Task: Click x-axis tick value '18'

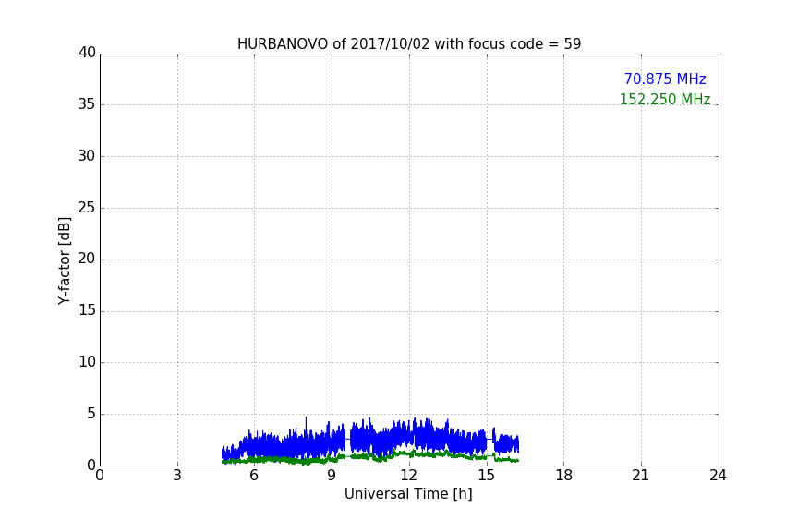Action: pyautogui.click(x=564, y=476)
